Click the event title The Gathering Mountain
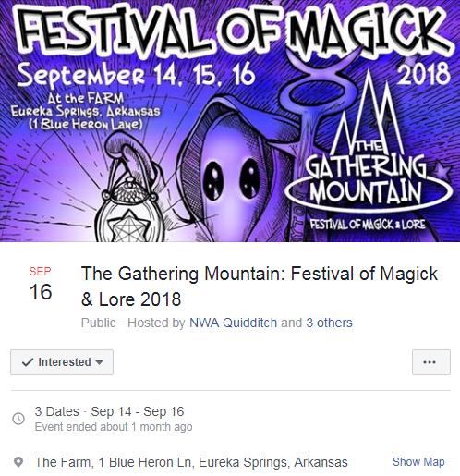The width and height of the screenshot is (460, 476). (260, 287)
